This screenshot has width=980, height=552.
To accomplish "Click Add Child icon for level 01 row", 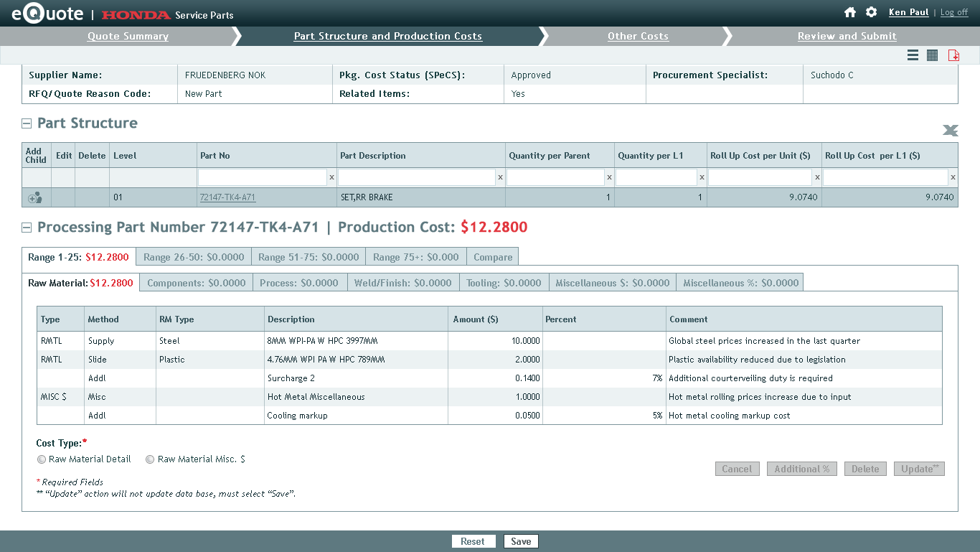I will 34,197.
